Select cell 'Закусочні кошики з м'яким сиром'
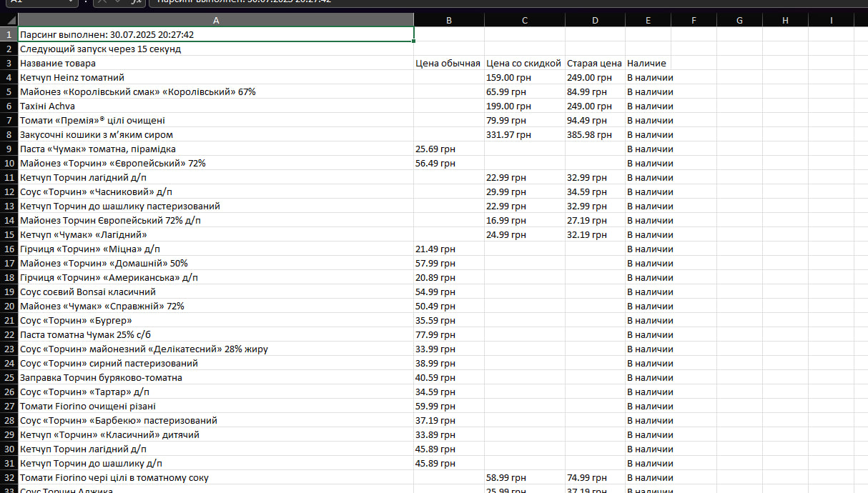Image resolution: width=868 pixels, height=493 pixels. point(216,134)
